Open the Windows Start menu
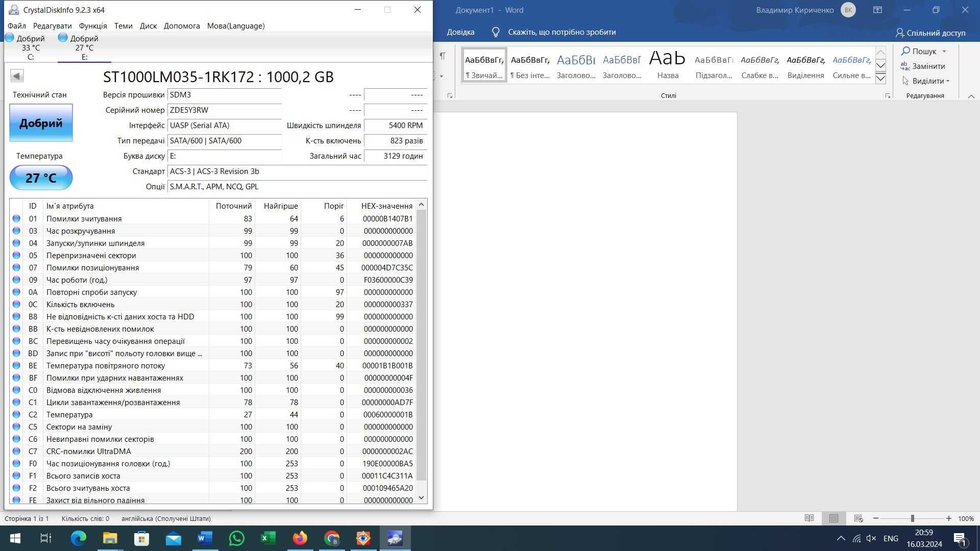 [x=15, y=538]
